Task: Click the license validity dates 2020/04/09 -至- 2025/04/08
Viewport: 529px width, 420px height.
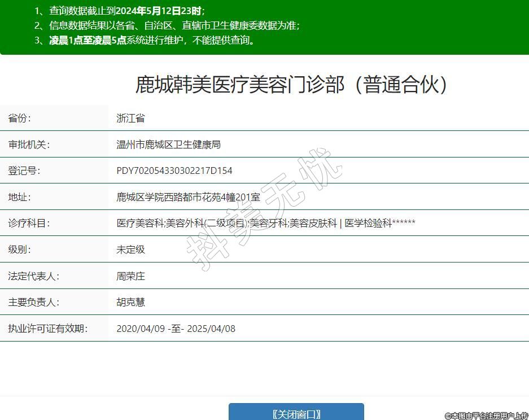Action: click(x=176, y=329)
